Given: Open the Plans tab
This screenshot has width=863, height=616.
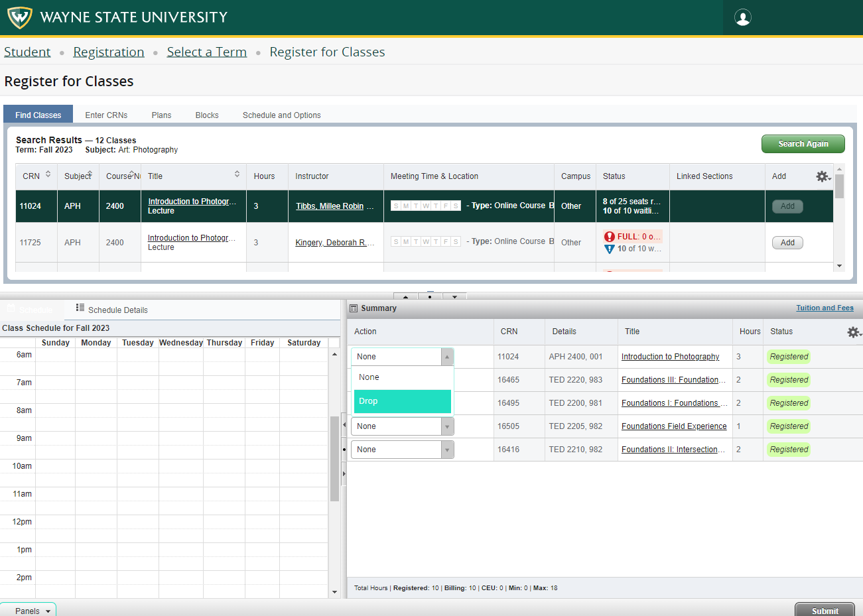Looking at the screenshot, I should 161,115.
